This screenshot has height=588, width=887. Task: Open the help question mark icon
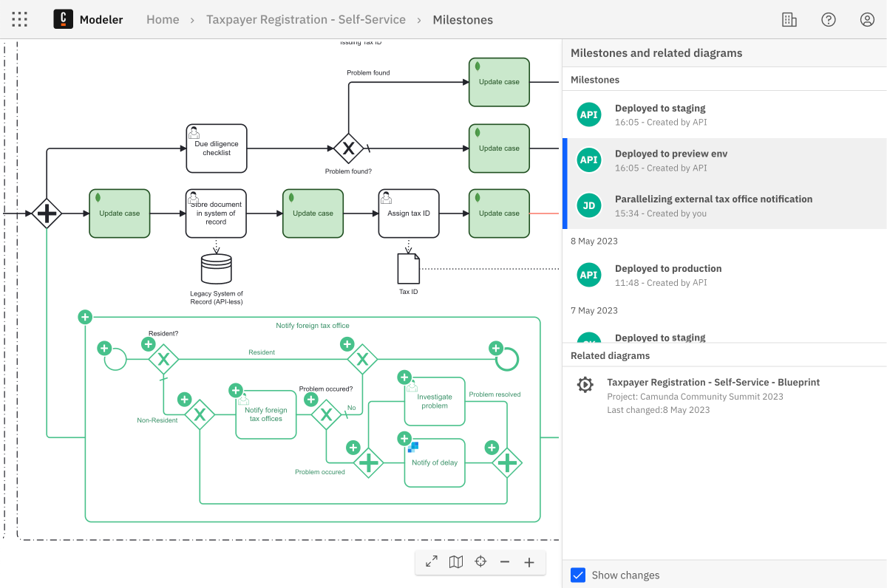[x=829, y=20]
